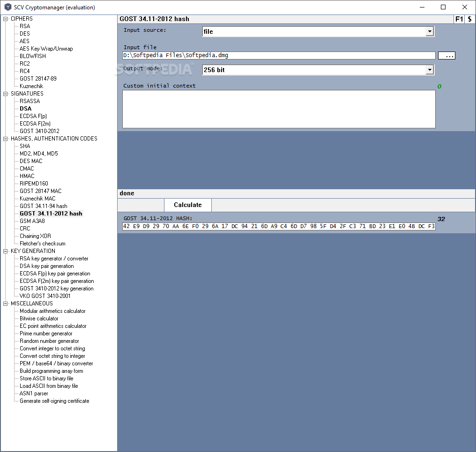Click the $ purchase button
This screenshot has height=452, width=476.
point(469,19)
